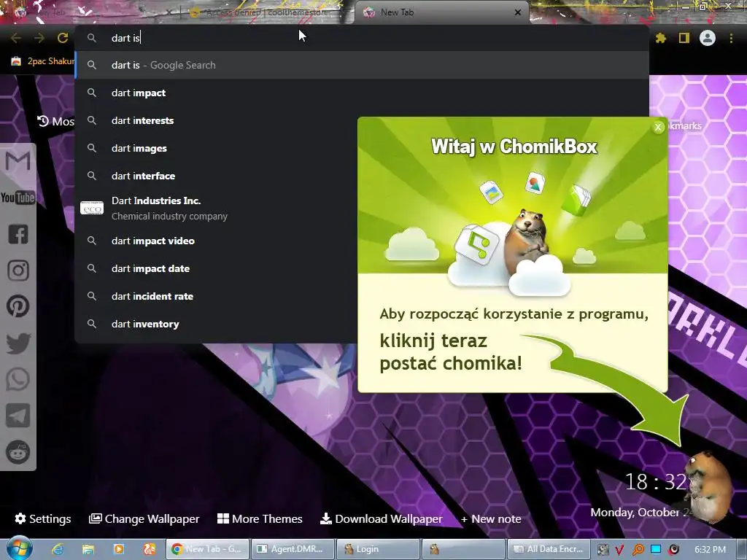Viewport: 747px width, 560px height.
Task: Click the unlabeled hamster taskbar button
Action: pyautogui.click(x=463, y=549)
